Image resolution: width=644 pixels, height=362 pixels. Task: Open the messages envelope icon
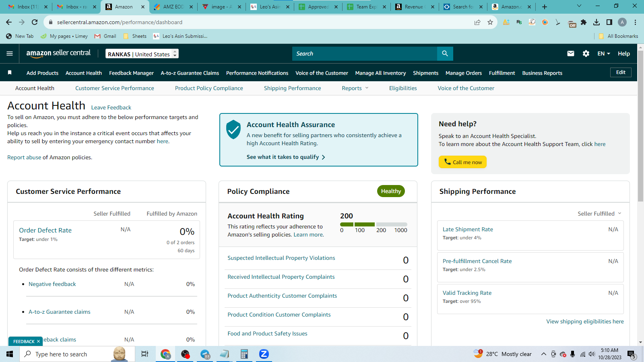(571, 53)
